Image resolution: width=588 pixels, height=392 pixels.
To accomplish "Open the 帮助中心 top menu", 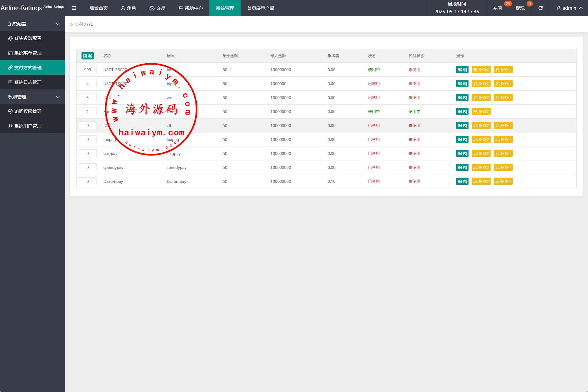I will click(x=191, y=8).
